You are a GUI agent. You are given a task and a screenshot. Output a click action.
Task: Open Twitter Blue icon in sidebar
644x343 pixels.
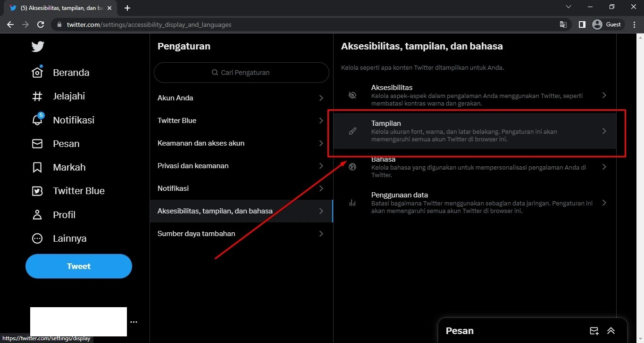tap(37, 191)
